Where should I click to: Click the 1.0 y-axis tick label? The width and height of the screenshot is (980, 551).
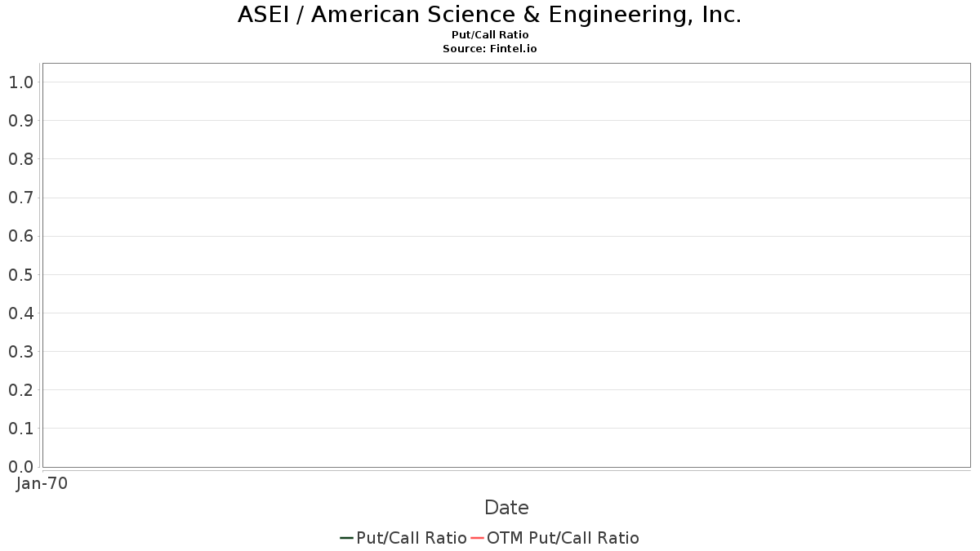(x=20, y=82)
